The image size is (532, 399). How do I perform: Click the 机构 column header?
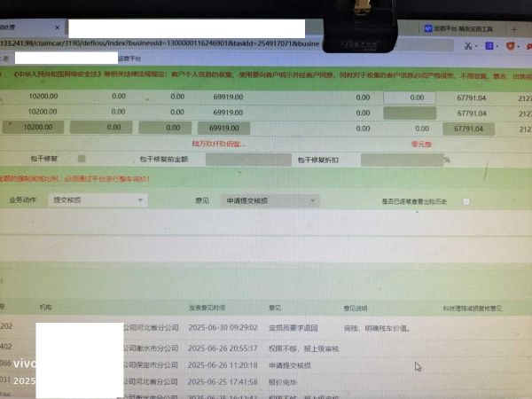click(45, 307)
